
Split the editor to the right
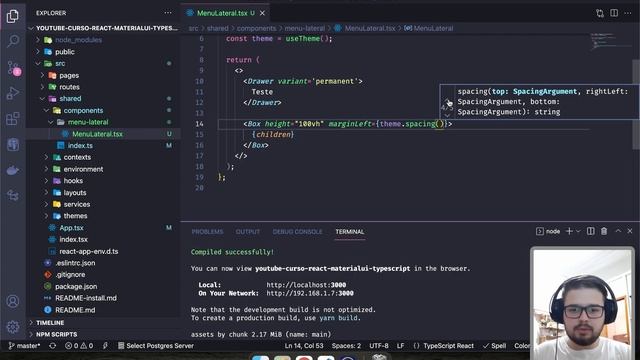tap(614, 13)
